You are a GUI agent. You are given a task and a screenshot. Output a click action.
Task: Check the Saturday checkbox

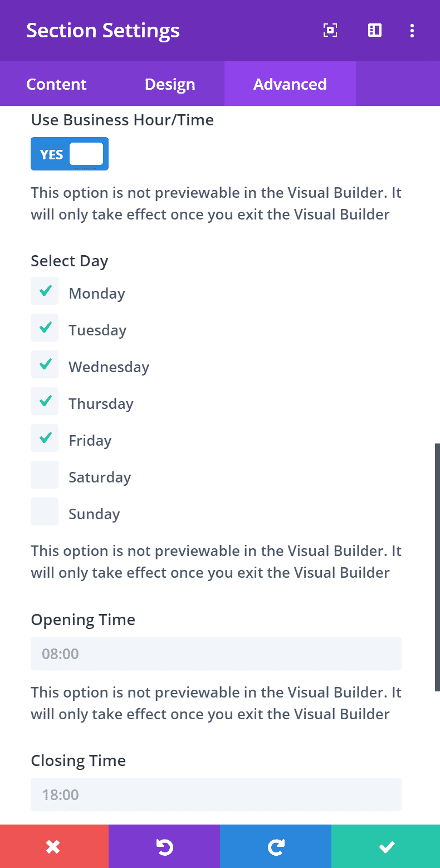[45, 475]
